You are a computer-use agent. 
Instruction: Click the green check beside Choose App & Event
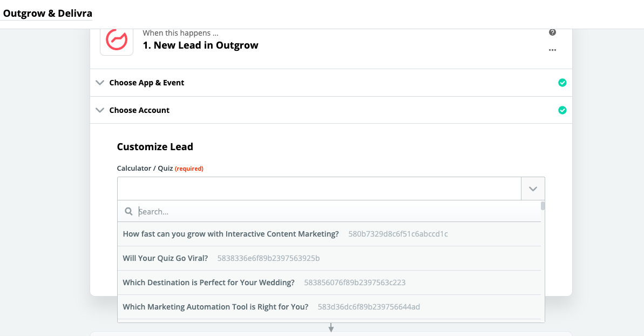562,83
